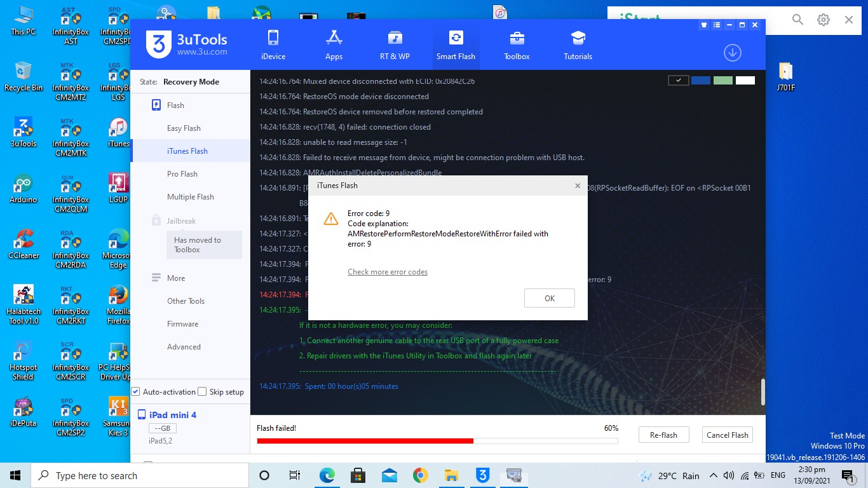Select the iDePuta desktop icon

click(23, 412)
